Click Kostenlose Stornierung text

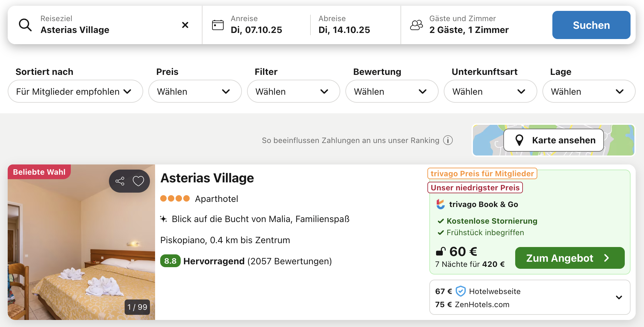point(492,221)
